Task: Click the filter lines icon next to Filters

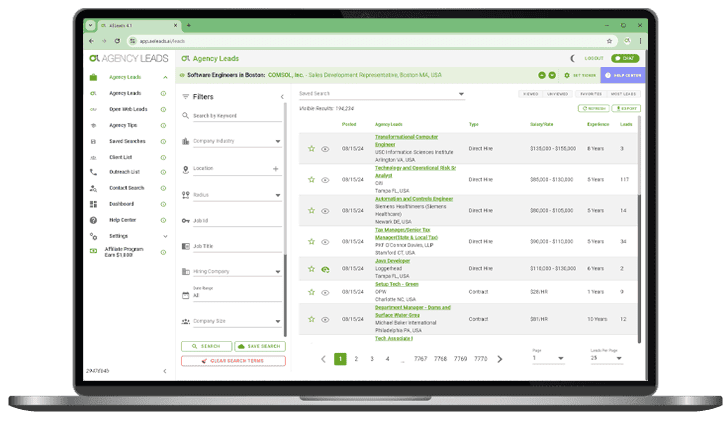Action: 185,97
